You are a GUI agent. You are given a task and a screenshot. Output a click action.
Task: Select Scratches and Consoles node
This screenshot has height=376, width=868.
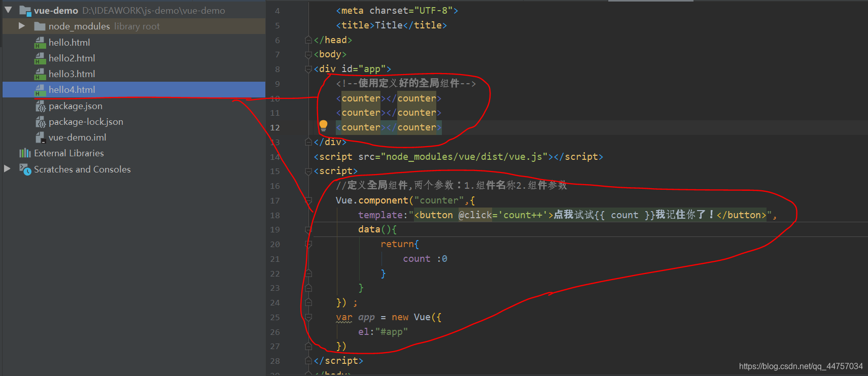[x=82, y=169]
